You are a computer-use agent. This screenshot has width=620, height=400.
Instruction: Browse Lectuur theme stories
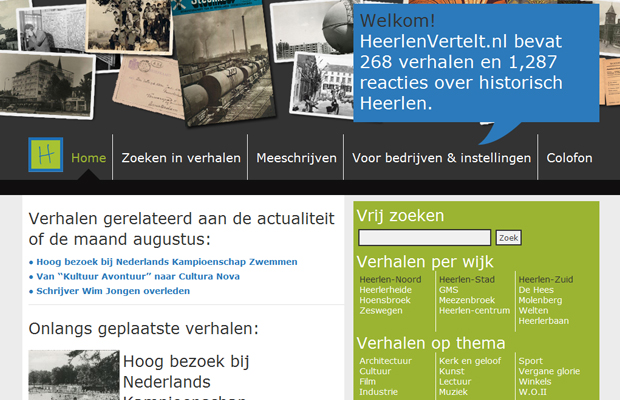(x=455, y=381)
